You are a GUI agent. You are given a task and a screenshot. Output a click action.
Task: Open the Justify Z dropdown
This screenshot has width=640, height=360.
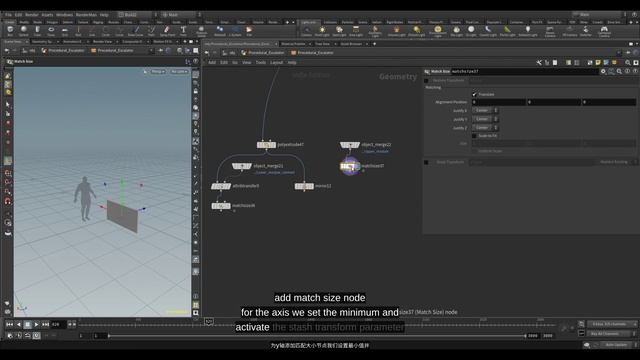(x=485, y=127)
